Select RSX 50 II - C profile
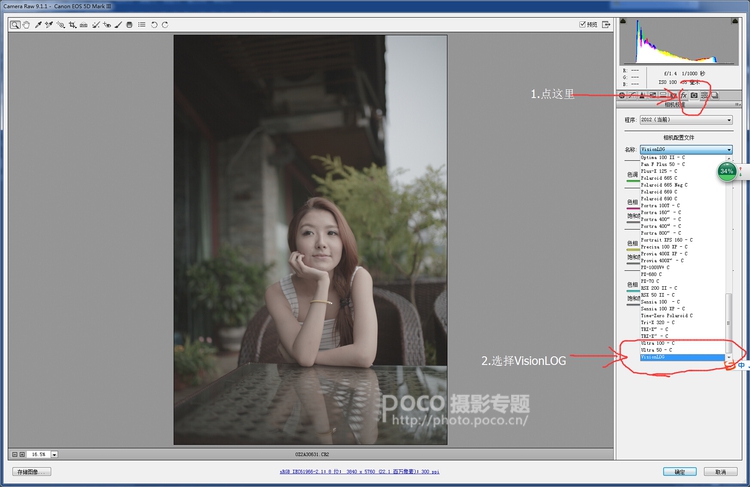Image resolution: width=750 pixels, height=487 pixels. pos(683,295)
